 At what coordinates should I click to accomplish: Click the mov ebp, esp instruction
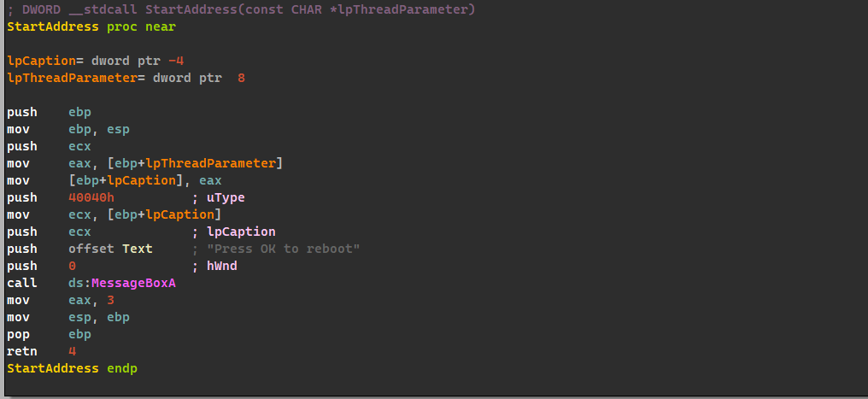point(68,129)
